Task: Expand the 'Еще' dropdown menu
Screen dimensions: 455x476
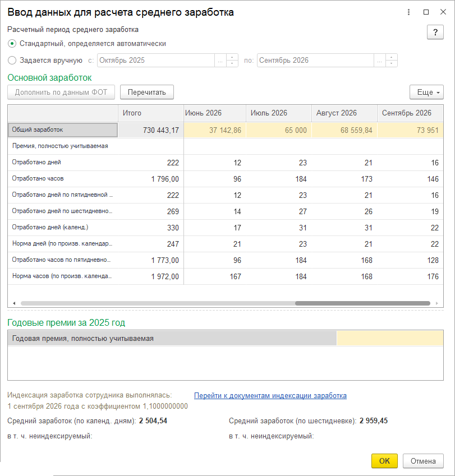Action: click(x=426, y=92)
